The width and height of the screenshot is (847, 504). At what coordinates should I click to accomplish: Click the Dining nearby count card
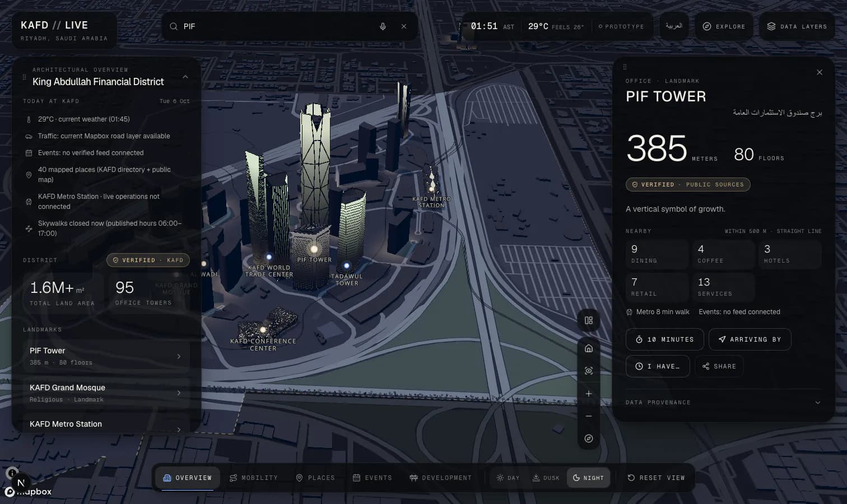657,254
